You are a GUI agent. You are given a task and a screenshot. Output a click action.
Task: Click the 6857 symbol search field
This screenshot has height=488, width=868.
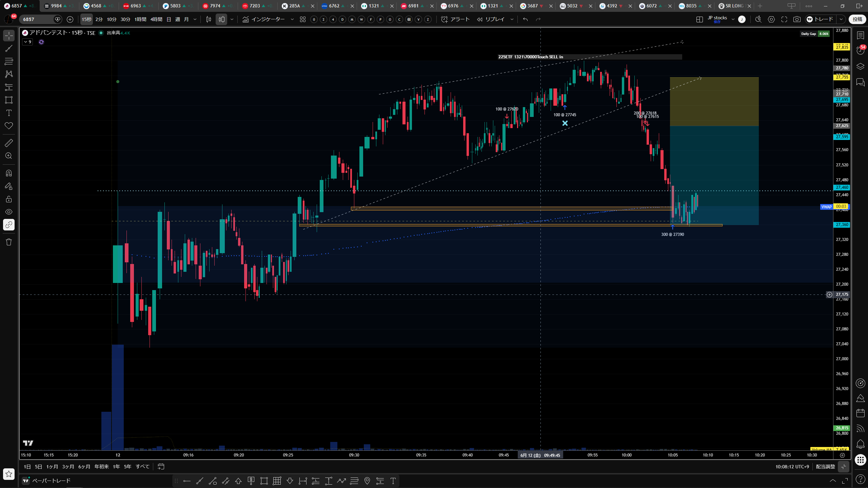[37, 19]
